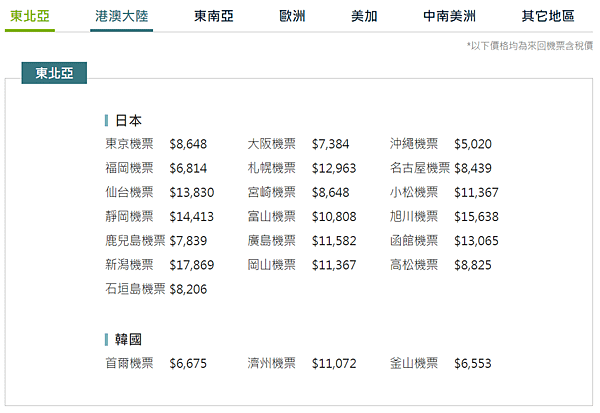
Task: Open the 鹿兒島機票 link
Action: pyautogui.click(x=135, y=241)
